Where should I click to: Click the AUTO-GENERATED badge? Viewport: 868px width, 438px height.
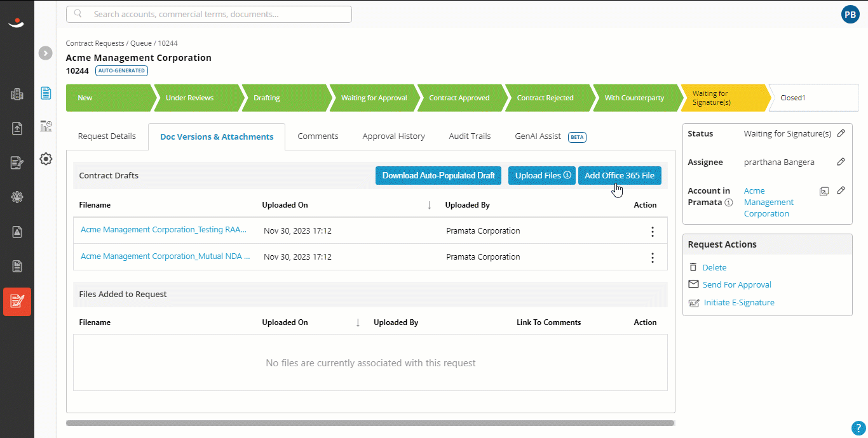pos(121,70)
